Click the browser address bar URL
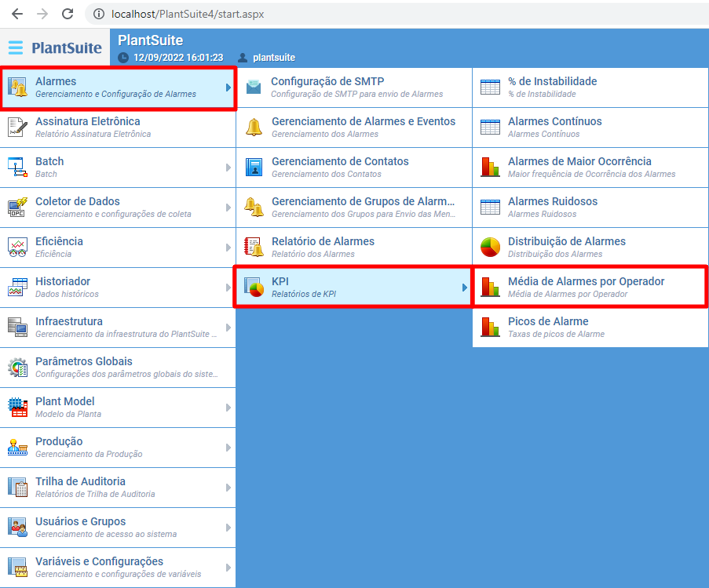This screenshot has height=588, width=709. pyautogui.click(x=188, y=14)
